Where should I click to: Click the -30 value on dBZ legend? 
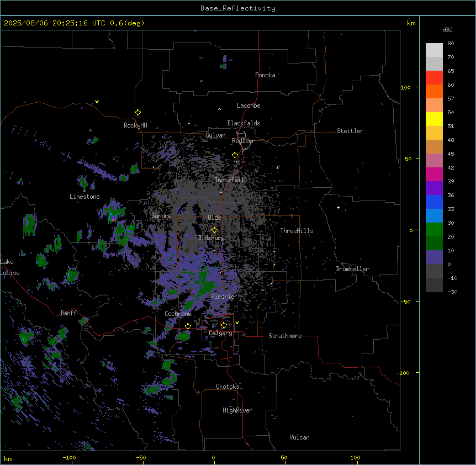(452, 292)
